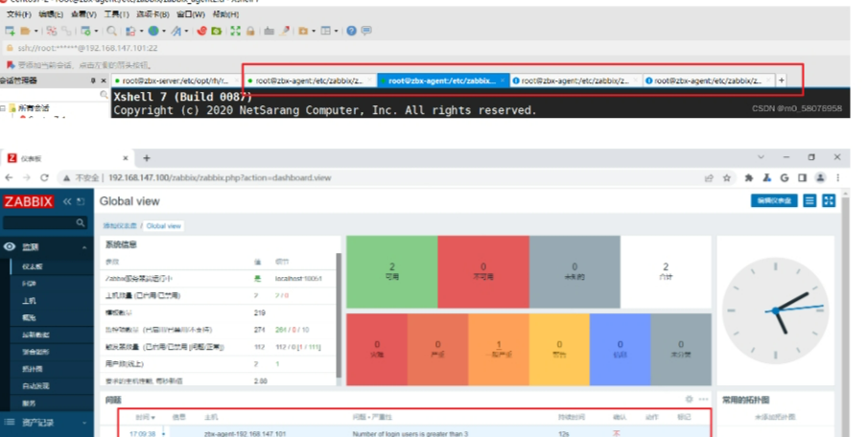Open the 查看(V) menu in Xshell
868x437 pixels.
[83, 14]
